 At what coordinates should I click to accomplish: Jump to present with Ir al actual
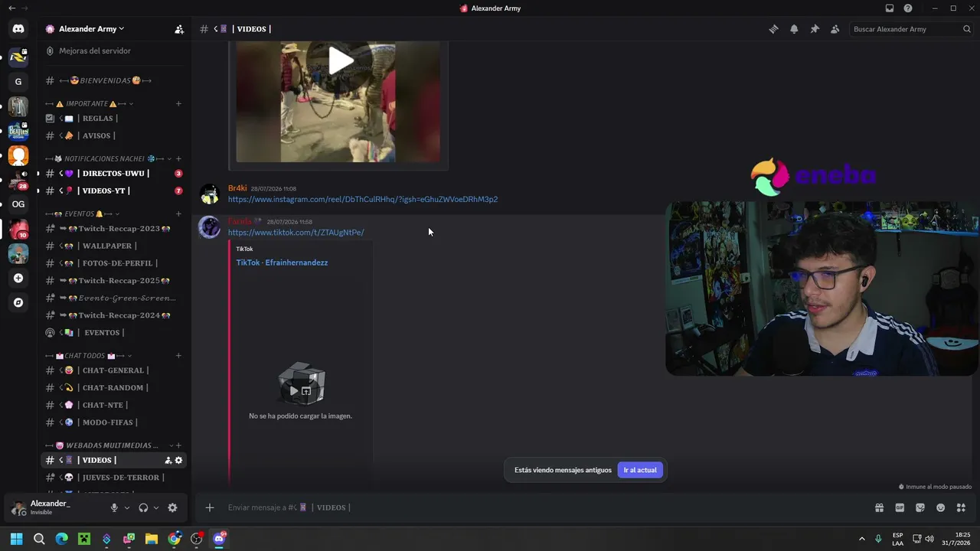click(x=639, y=470)
